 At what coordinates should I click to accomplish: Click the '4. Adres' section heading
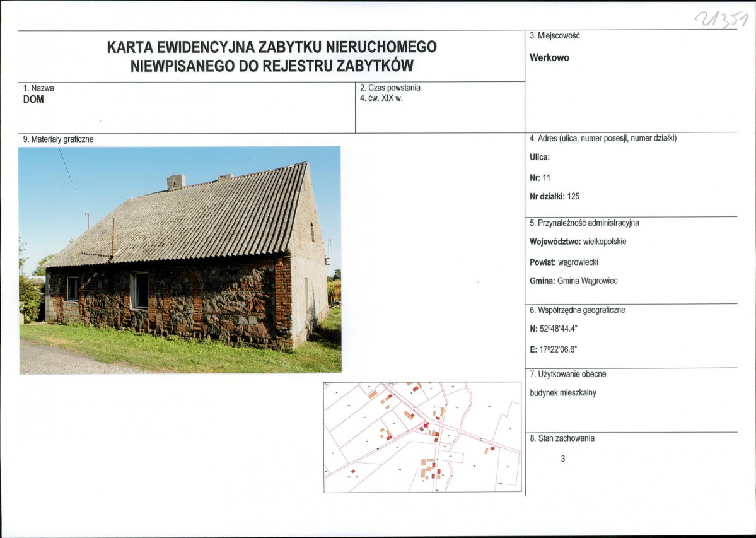pos(603,139)
